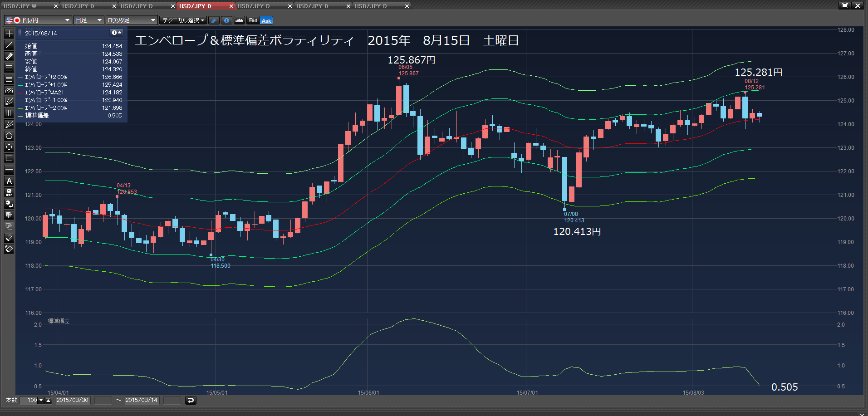Select the eraser tool
This screenshot has height=416, width=868.
click(9, 238)
